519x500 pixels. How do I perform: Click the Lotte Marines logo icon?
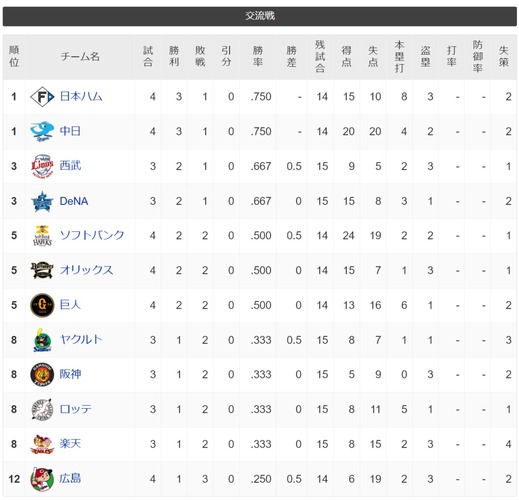[42, 409]
